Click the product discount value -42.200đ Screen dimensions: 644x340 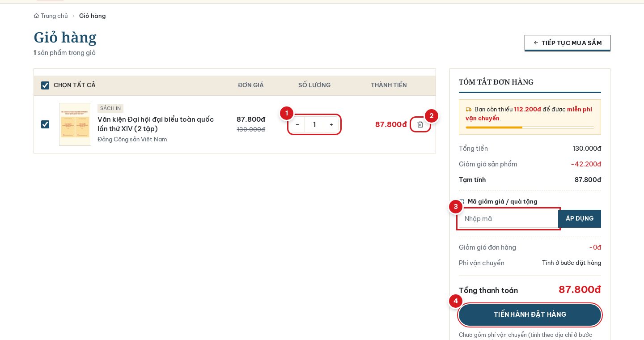pos(586,164)
